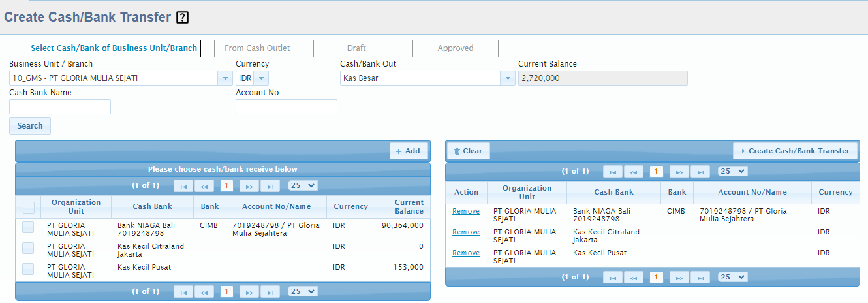Remove the Kas Kecil Citraland Jakarta entry

click(466, 232)
